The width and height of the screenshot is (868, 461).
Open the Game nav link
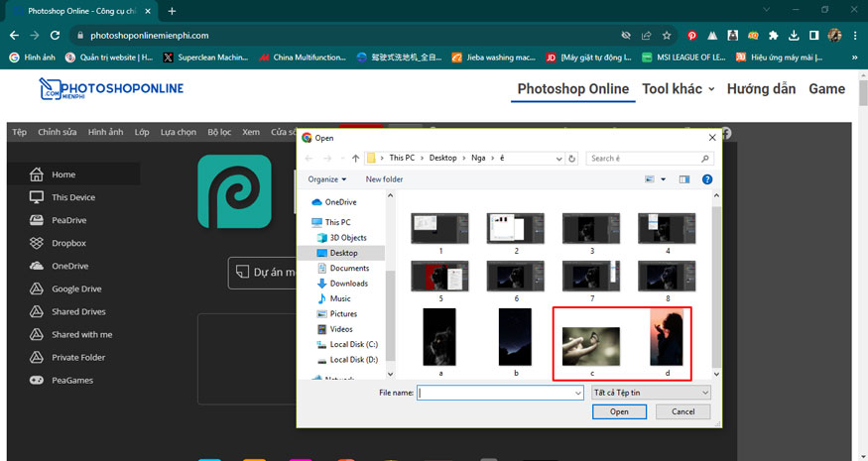[x=826, y=89]
